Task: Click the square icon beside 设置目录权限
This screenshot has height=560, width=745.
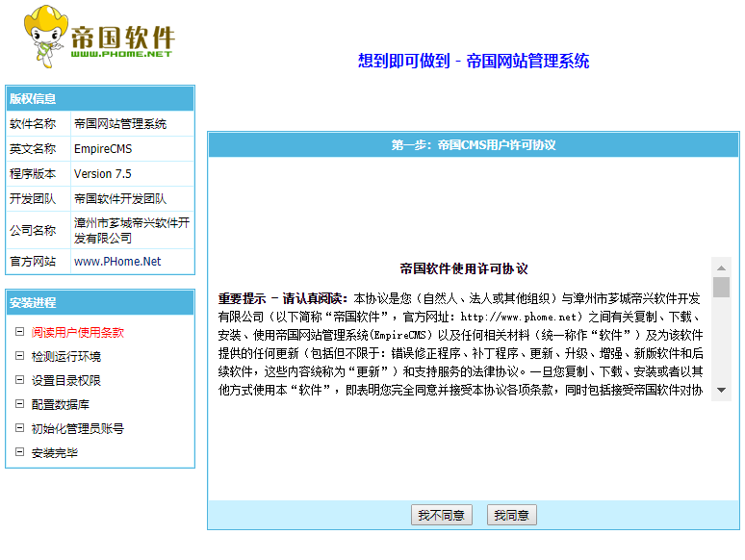Action: click(19, 380)
